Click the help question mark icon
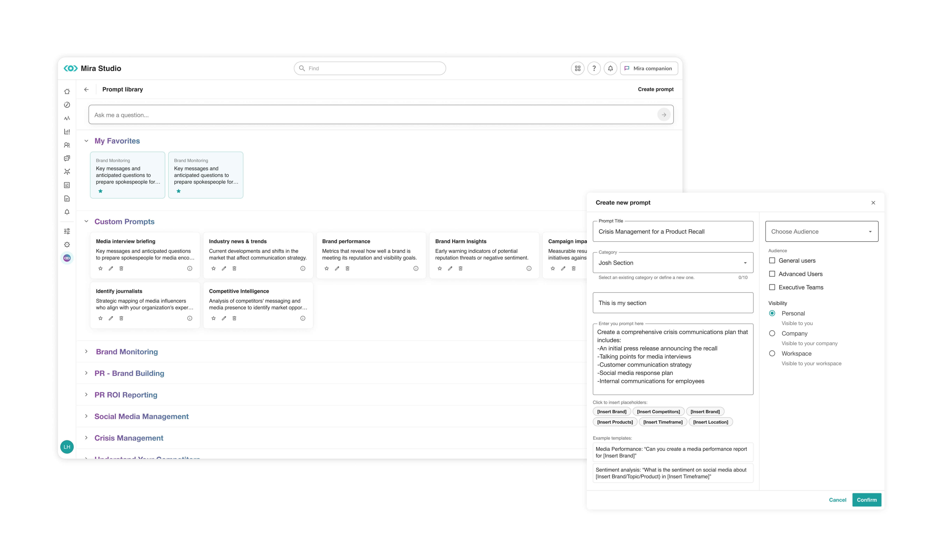 pyautogui.click(x=594, y=68)
